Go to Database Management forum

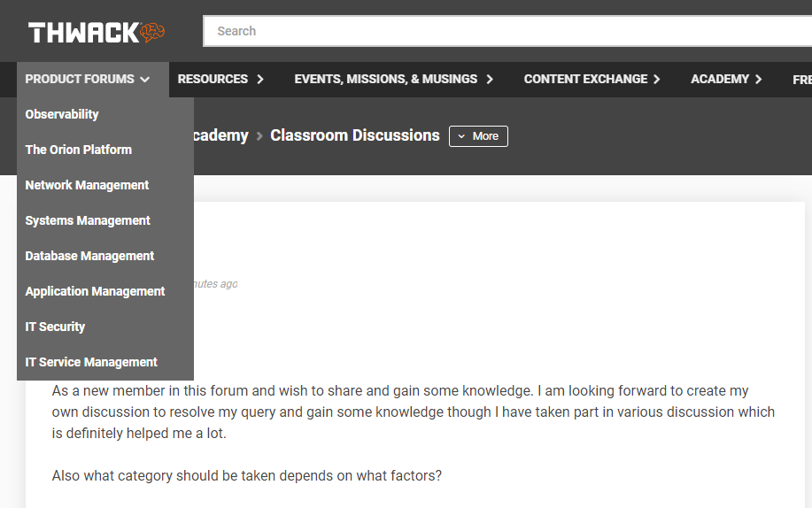point(89,256)
